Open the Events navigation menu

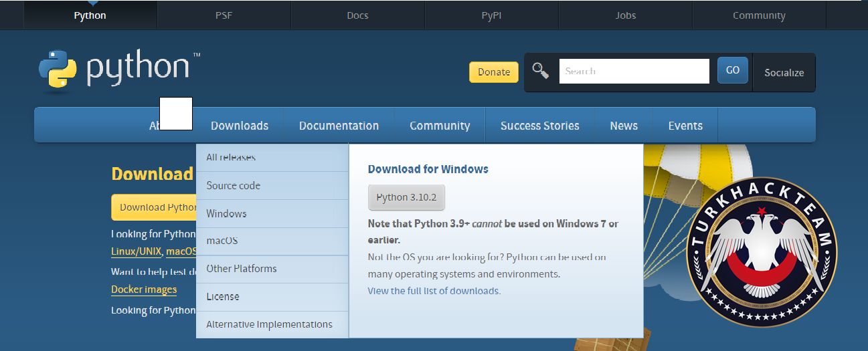(685, 126)
